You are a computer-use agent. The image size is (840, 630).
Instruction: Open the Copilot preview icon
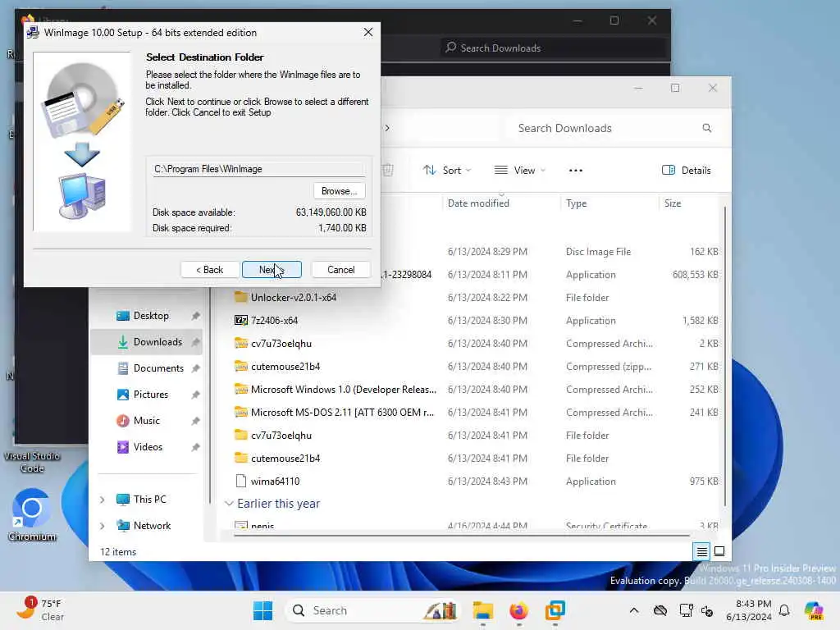click(814, 610)
